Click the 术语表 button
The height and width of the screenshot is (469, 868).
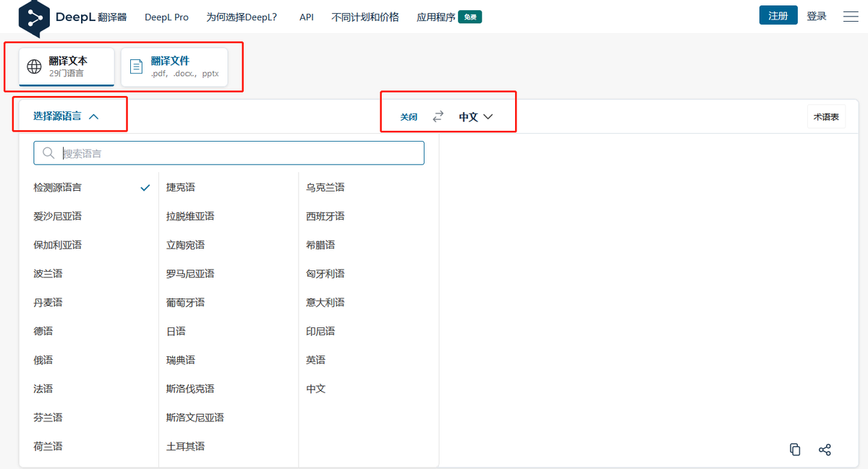pos(826,116)
